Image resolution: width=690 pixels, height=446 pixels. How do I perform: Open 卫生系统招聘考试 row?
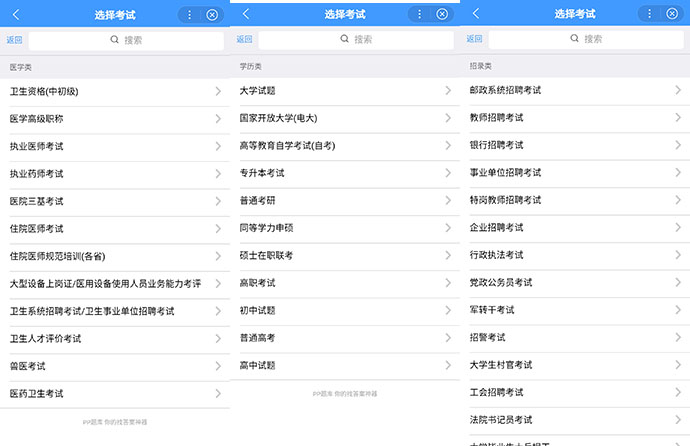115,311
